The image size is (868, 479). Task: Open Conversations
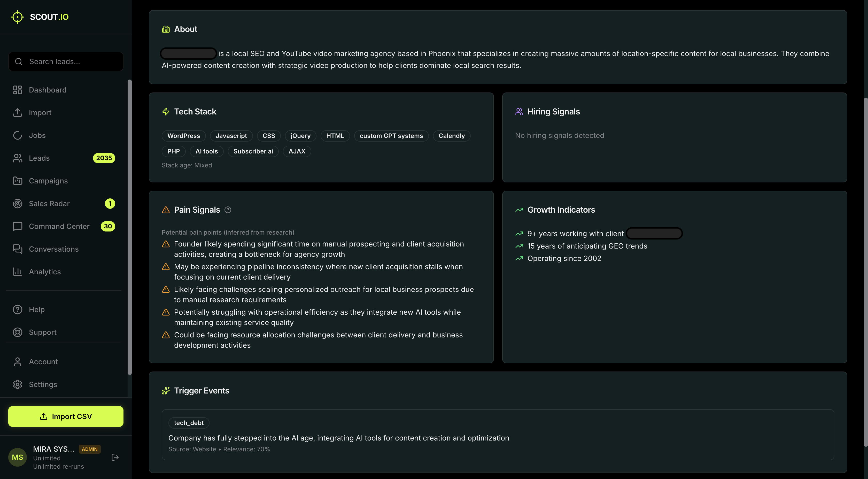click(x=53, y=249)
